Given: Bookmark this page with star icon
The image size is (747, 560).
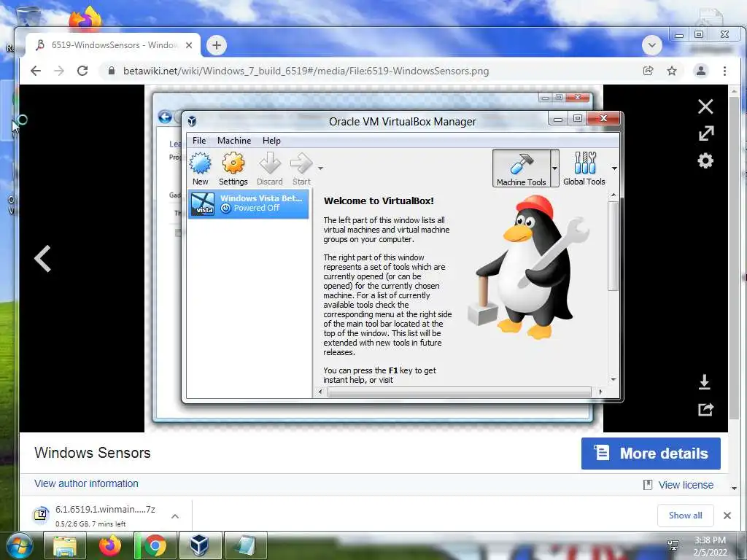Looking at the screenshot, I should tap(672, 71).
